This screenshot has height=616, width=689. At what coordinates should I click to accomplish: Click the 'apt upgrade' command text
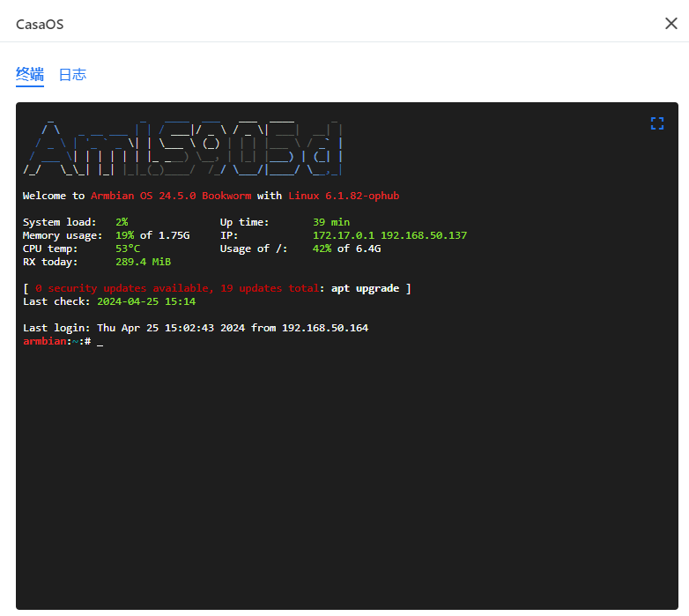pos(365,288)
